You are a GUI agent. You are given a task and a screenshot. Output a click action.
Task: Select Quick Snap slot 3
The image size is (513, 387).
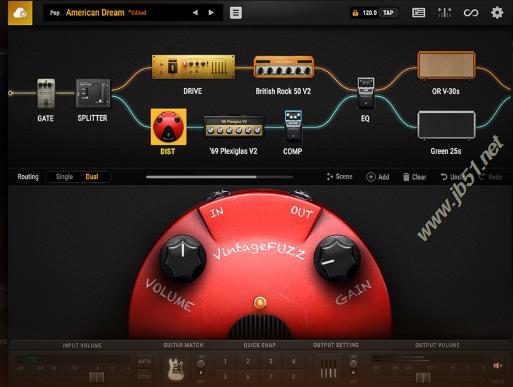[270, 362]
